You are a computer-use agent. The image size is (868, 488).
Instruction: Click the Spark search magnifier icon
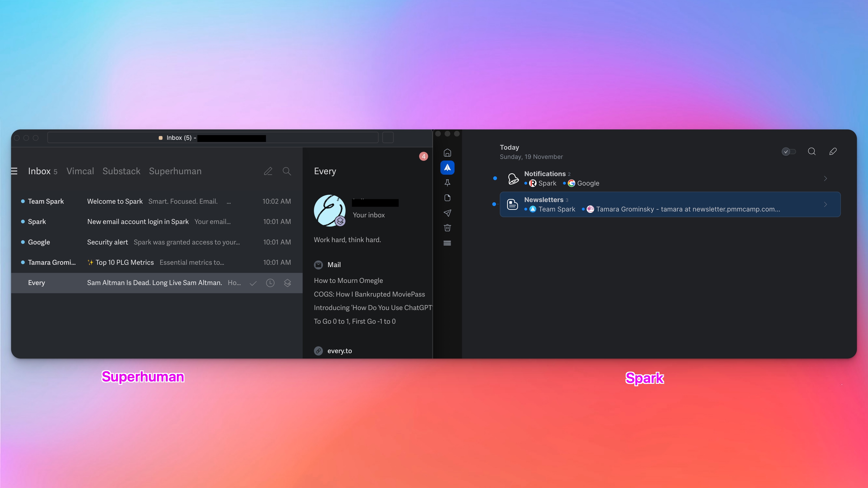(x=812, y=152)
